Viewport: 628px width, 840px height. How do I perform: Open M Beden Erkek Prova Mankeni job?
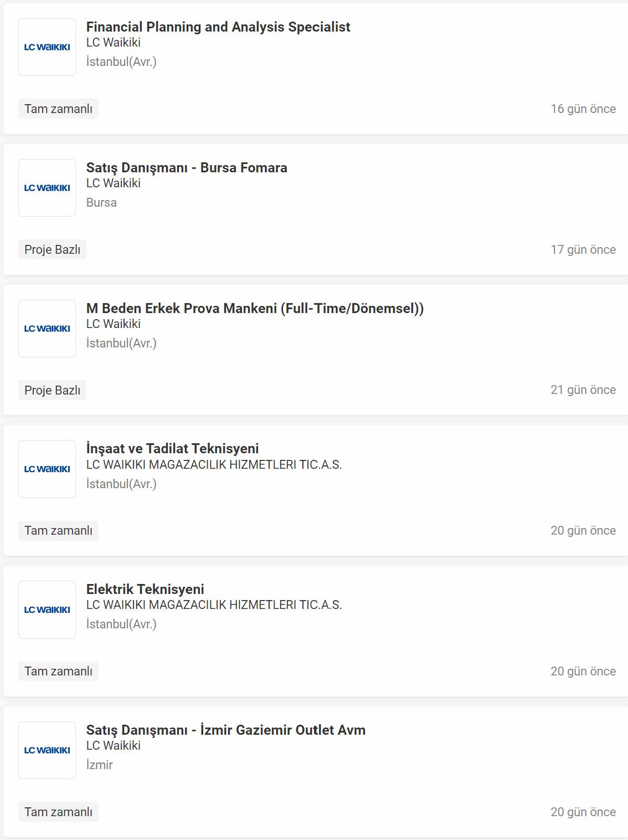coord(255,309)
